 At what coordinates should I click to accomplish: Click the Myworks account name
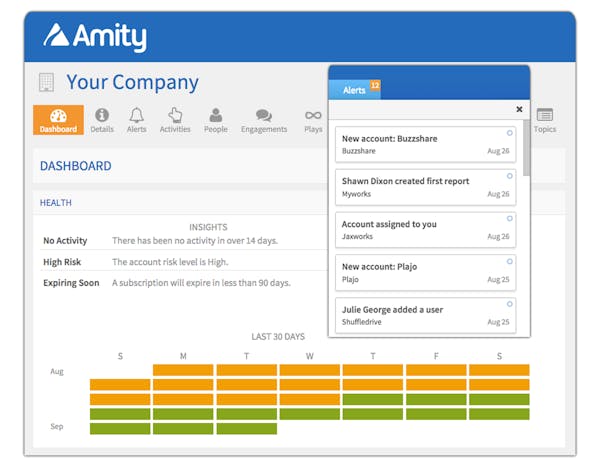[x=356, y=194]
